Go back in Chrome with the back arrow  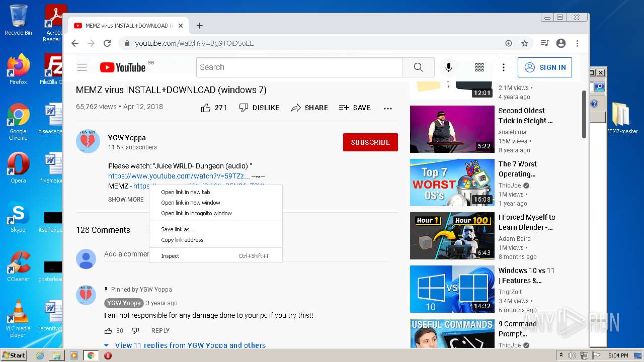[x=75, y=43]
